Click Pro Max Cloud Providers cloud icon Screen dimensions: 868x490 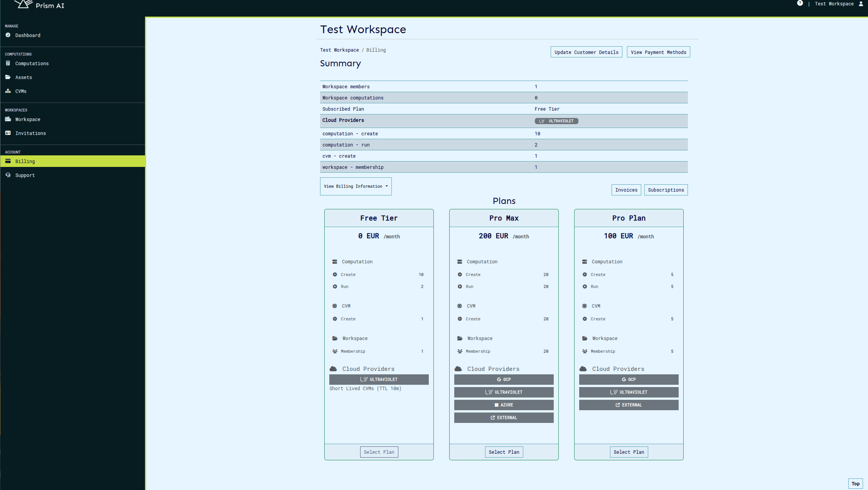click(458, 369)
